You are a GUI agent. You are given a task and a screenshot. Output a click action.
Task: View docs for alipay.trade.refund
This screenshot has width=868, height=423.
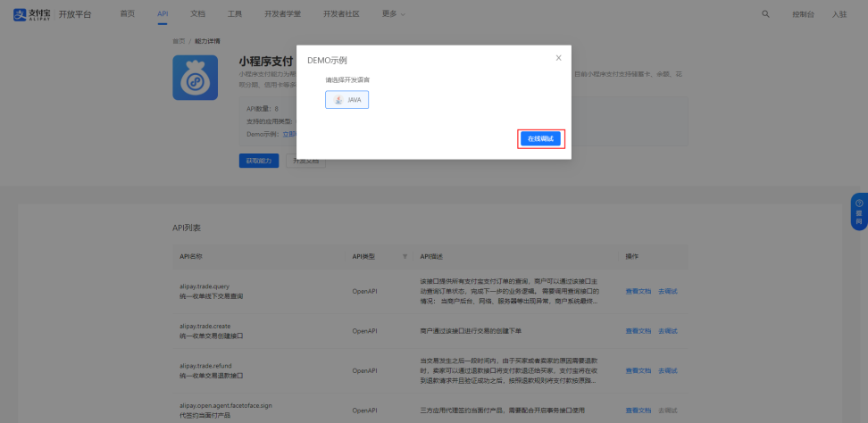pos(638,370)
